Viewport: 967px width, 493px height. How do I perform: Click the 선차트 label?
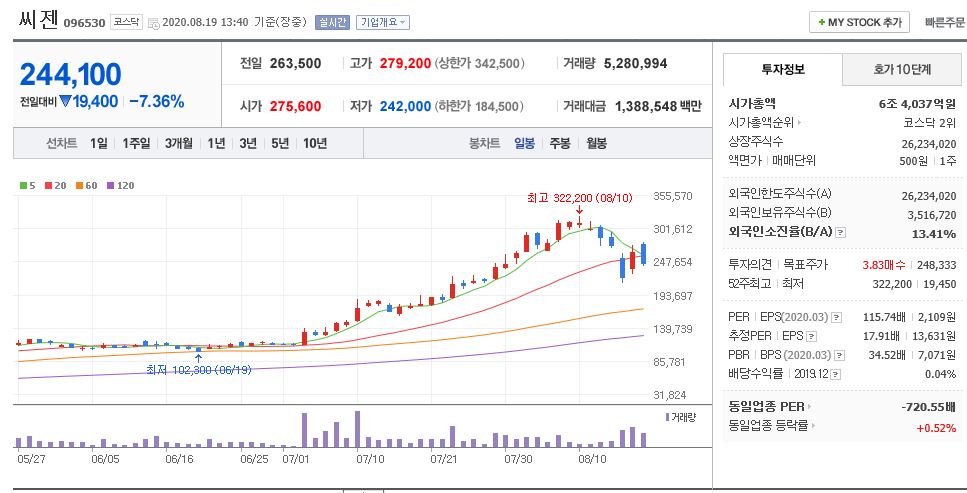point(61,143)
